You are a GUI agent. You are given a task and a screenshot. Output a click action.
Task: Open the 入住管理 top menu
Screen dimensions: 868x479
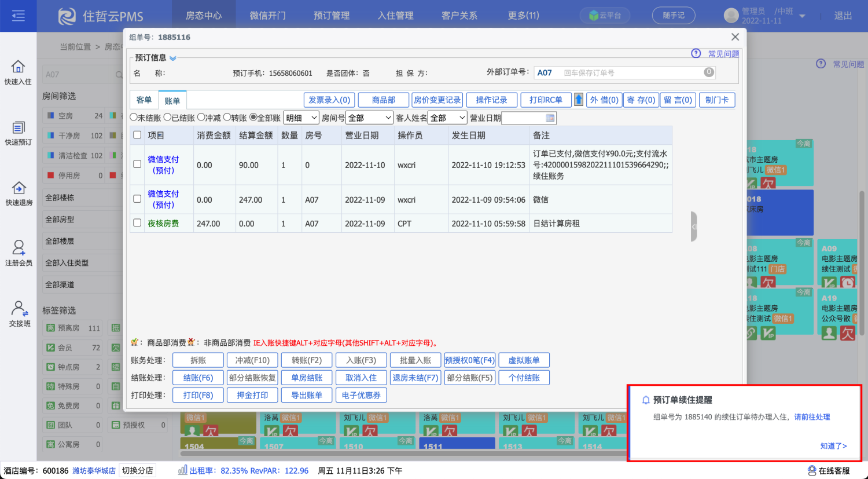[396, 16]
